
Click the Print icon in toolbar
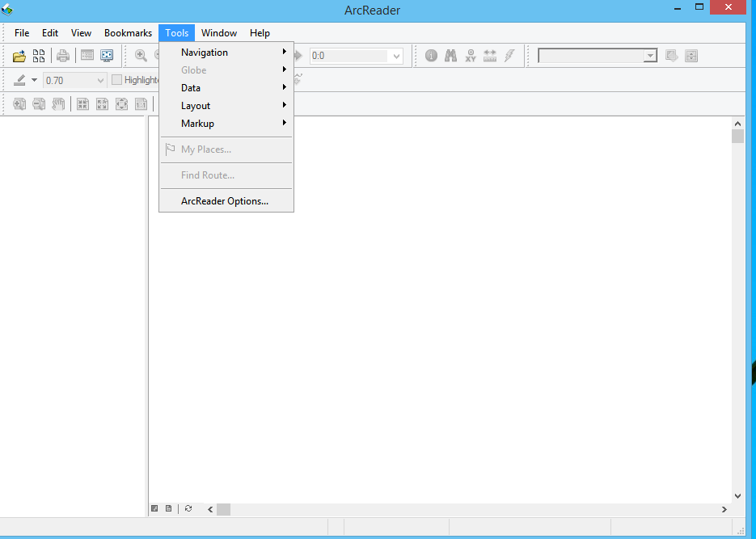point(63,56)
